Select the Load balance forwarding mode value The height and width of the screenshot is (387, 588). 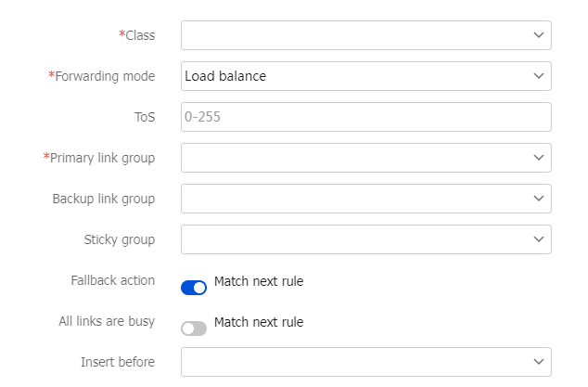pos(225,76)
